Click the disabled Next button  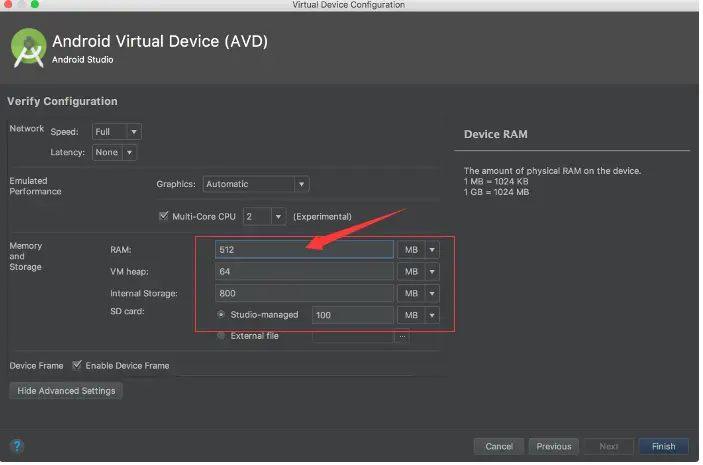(608, 446)
